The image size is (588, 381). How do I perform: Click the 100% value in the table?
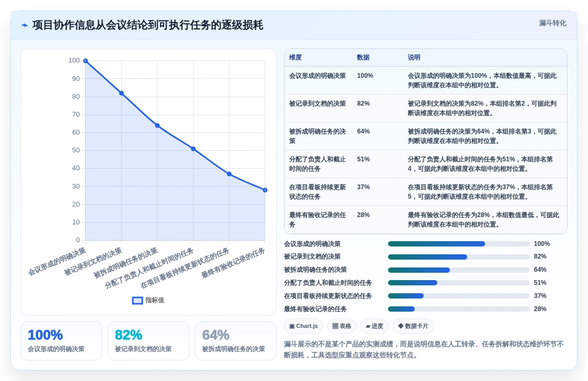[x=365, y=76]
